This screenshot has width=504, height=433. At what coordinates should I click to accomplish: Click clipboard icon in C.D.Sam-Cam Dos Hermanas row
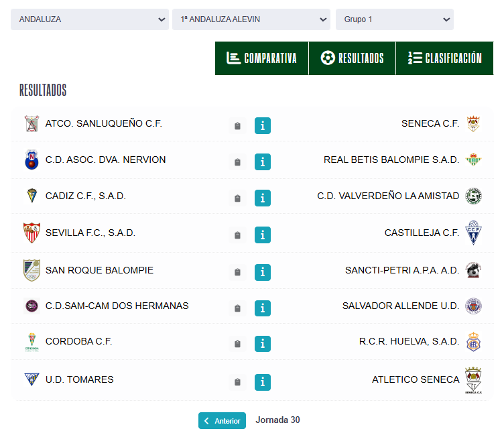coord(237,308)
